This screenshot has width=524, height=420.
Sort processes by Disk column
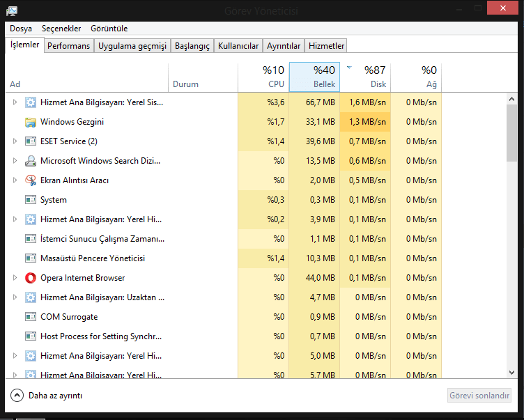365,77
